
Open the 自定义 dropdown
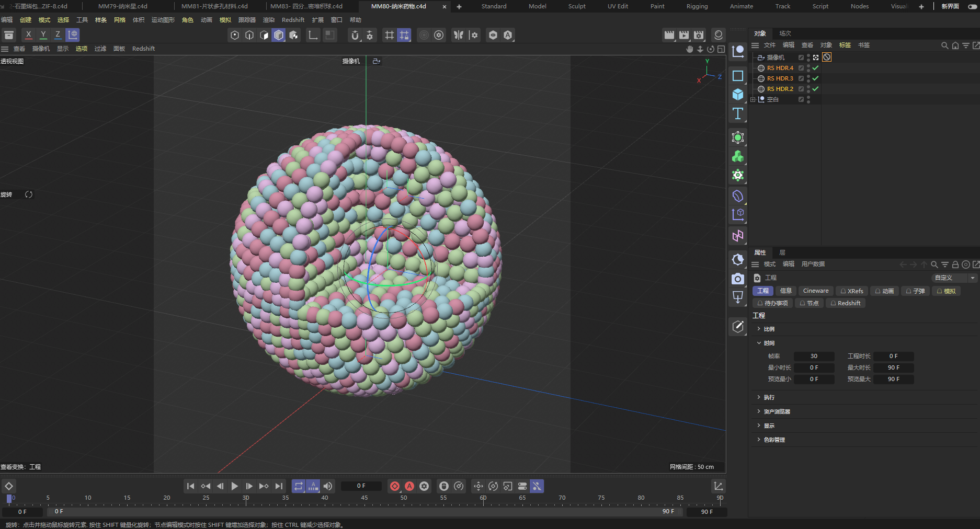(x=954, y=278)
